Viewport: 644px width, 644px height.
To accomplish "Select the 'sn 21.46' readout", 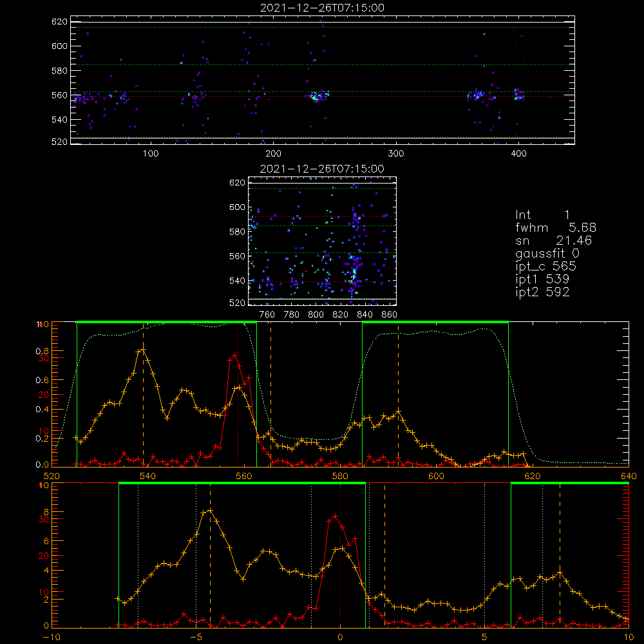I will click(x=554, y=240).
